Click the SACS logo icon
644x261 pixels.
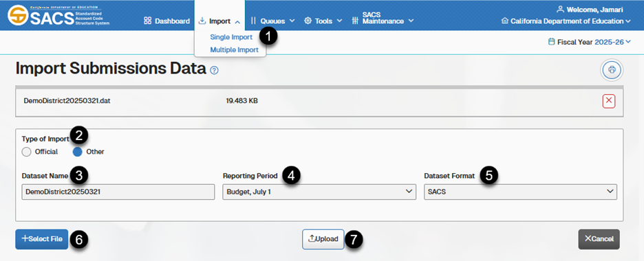[x=19, y=16]
